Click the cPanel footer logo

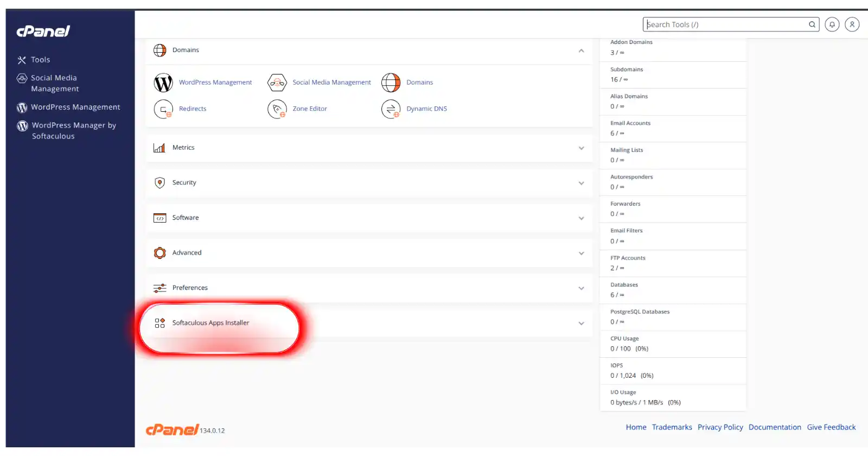(x=173, y=430)
